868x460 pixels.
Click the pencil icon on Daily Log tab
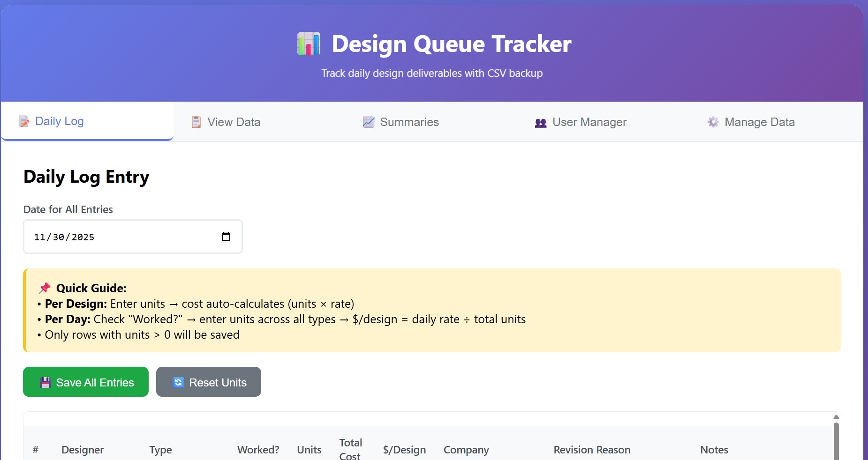pos(24,122)
